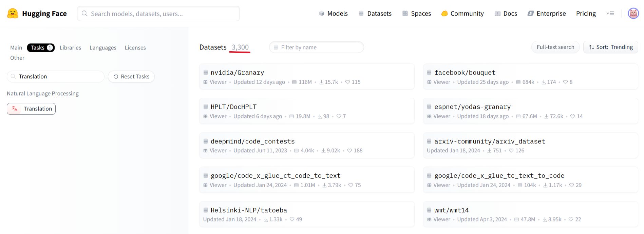Screen dimensions: 644x234
Task: Click the Viewer table icon on deepmind/code_contests
Action: coord(205,151)
